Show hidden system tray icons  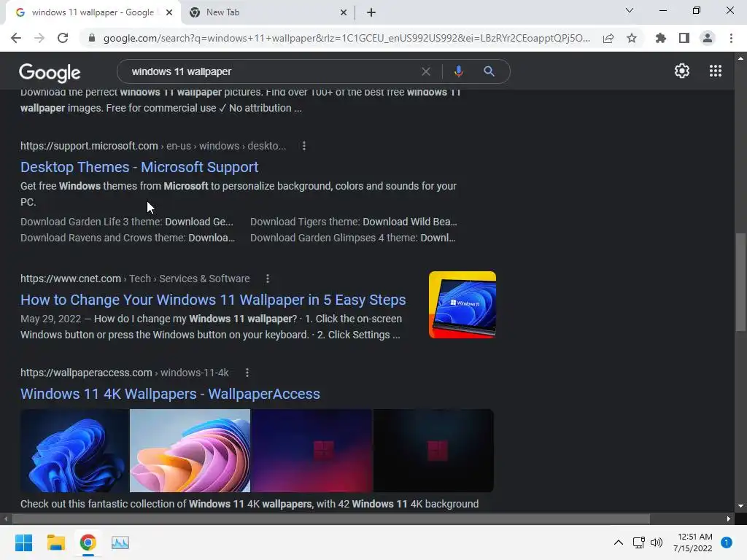point(619,542)
